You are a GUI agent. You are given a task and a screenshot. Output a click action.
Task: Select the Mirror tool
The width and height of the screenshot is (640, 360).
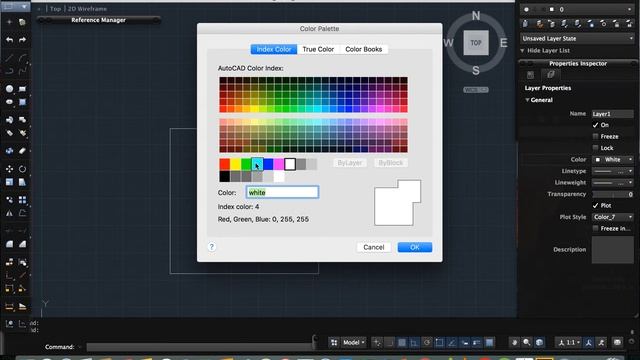coord(9,213)
